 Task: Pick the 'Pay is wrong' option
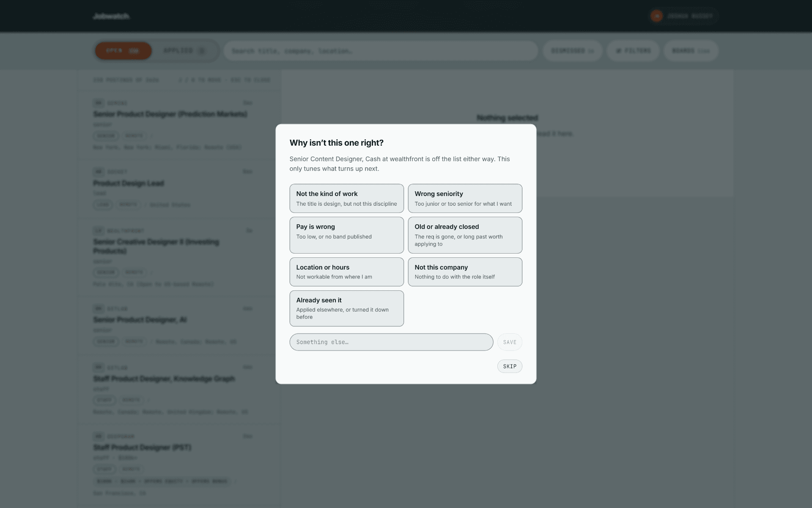point(346,235)
